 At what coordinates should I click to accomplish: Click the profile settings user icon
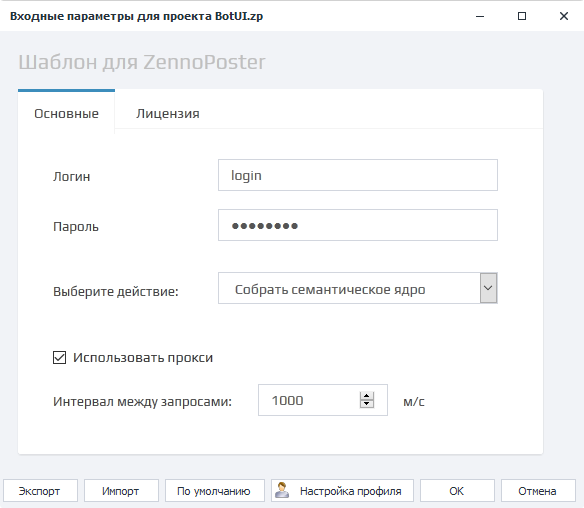pyautogui.click(x=282, y=490)
